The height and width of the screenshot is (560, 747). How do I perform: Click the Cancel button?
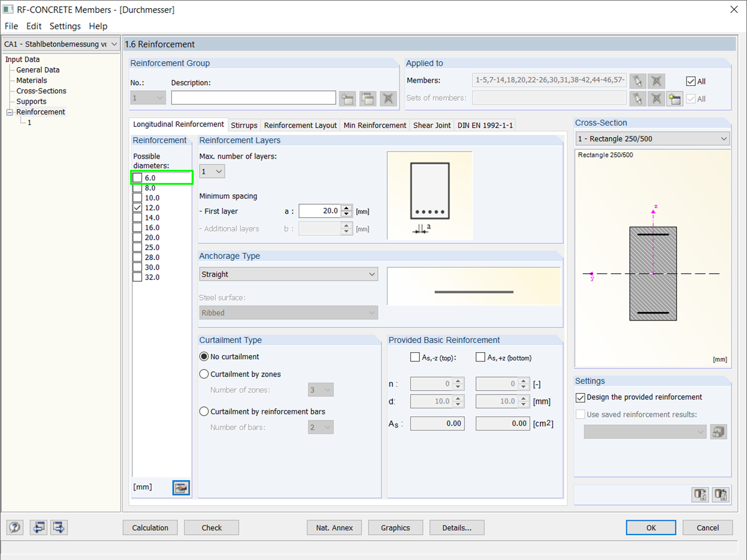pos(708,528)
